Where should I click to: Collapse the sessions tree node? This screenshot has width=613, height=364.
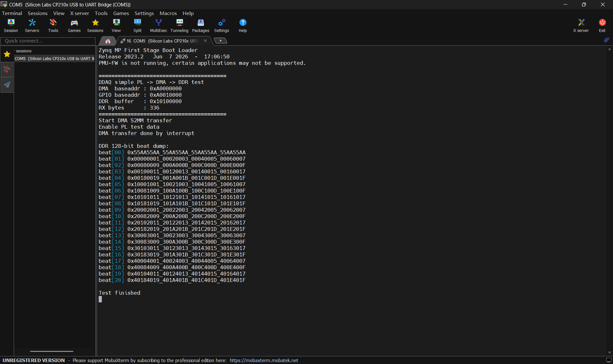pyautogui.click(x=15, y=51)
